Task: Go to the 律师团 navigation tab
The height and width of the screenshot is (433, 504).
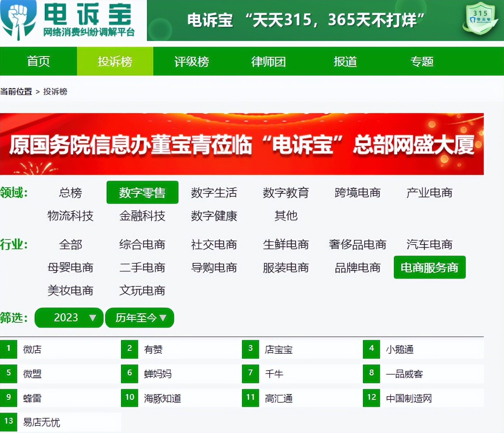Action: tap(269, 61)
